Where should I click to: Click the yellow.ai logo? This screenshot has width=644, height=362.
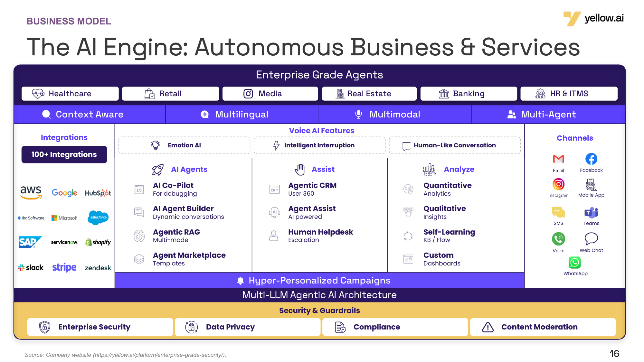tap(593, 19)
